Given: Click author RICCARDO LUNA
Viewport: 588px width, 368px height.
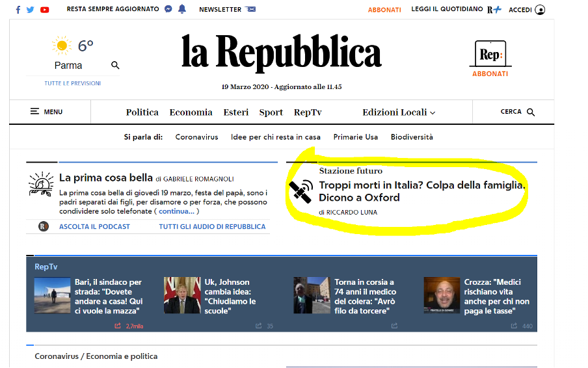Looking at the screenshot, I should pos(352,213).
